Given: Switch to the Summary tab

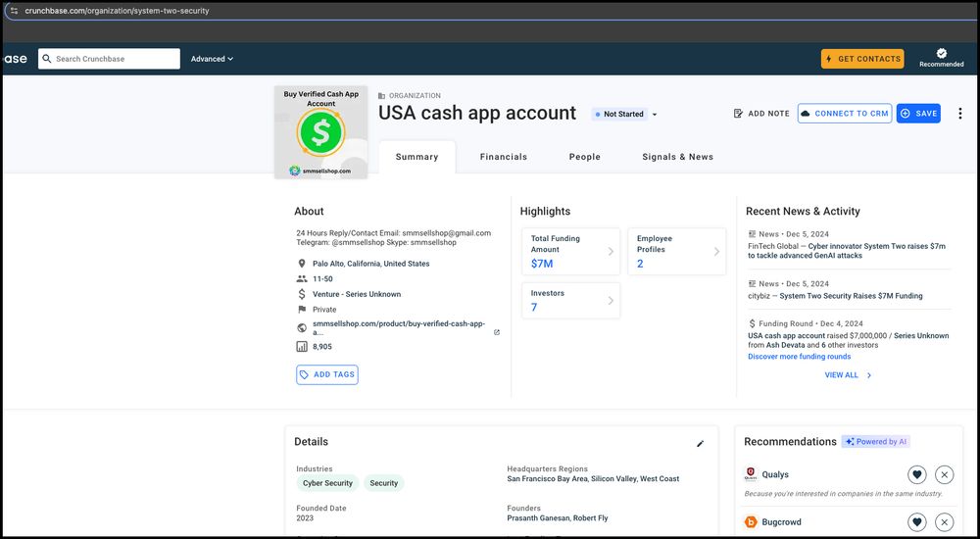Looking at the screenshot, I should pos(416,157).
